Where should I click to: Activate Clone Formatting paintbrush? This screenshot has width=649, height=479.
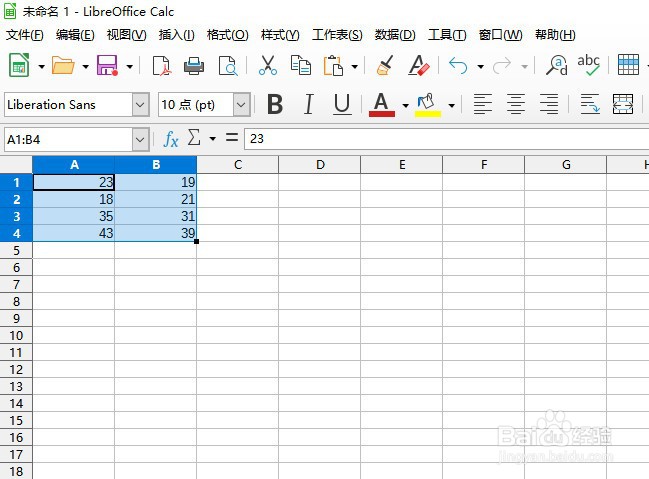pos(385,65)
